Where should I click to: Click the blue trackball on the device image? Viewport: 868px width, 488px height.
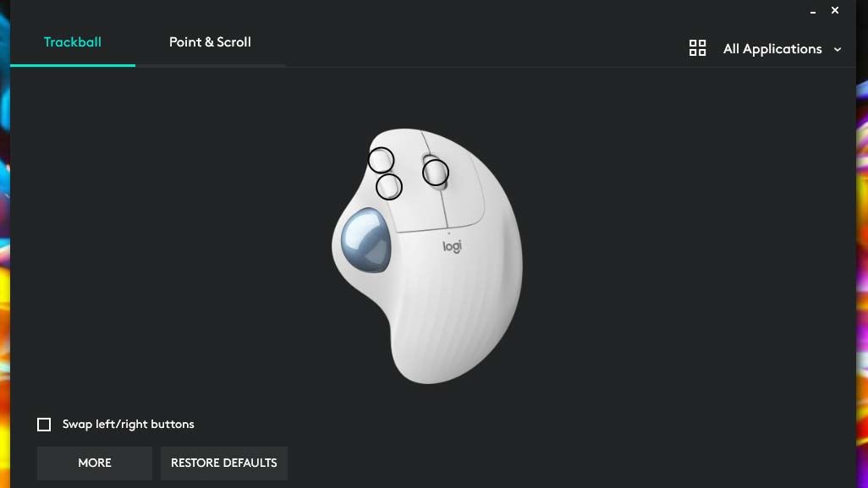pyautogui.click(x=365, y=240)
